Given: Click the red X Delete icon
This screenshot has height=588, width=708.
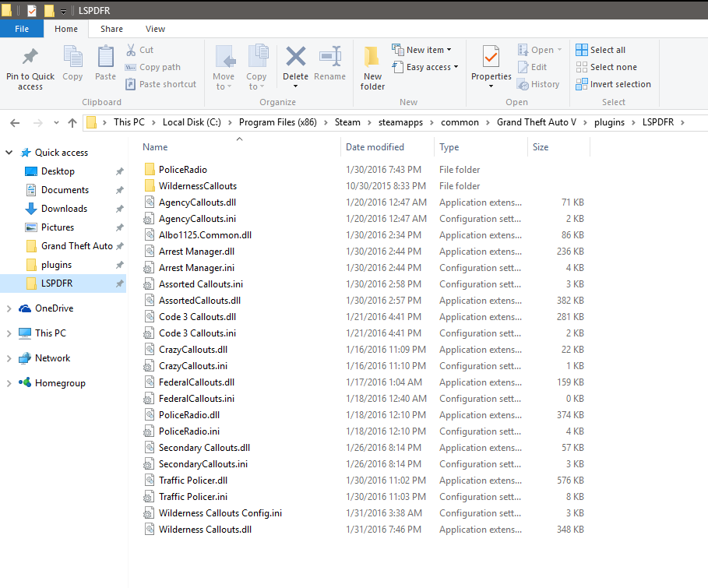Looking at the screenshot, I should 296,57.
